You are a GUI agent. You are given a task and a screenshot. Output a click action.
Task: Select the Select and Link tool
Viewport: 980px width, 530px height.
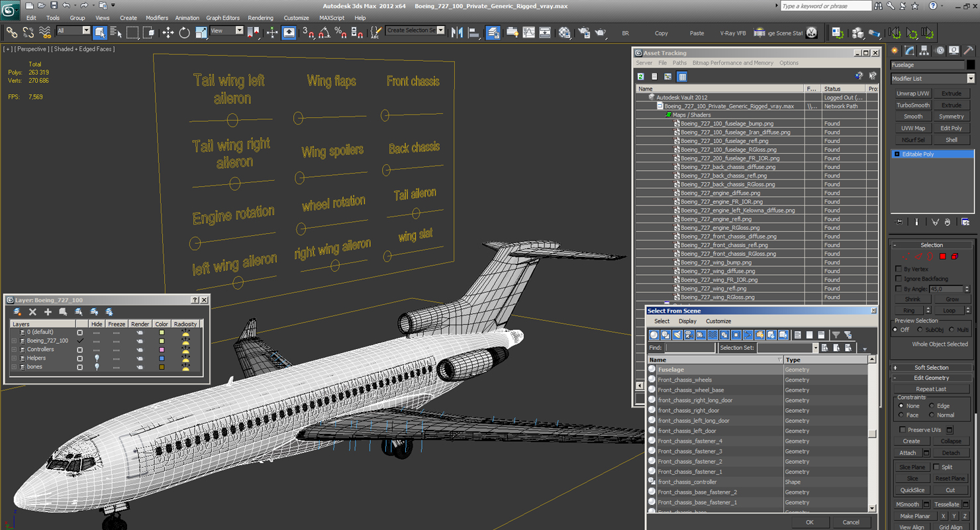tap(11, 32)
